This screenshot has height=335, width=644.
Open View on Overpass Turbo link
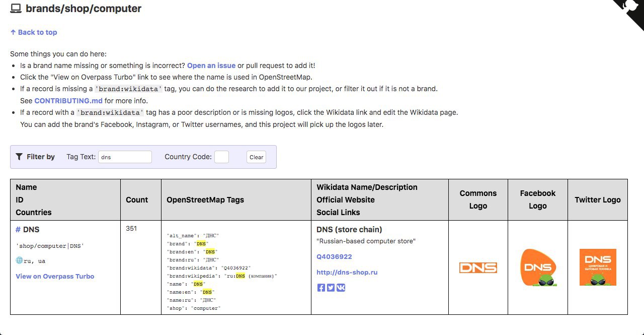55,276
